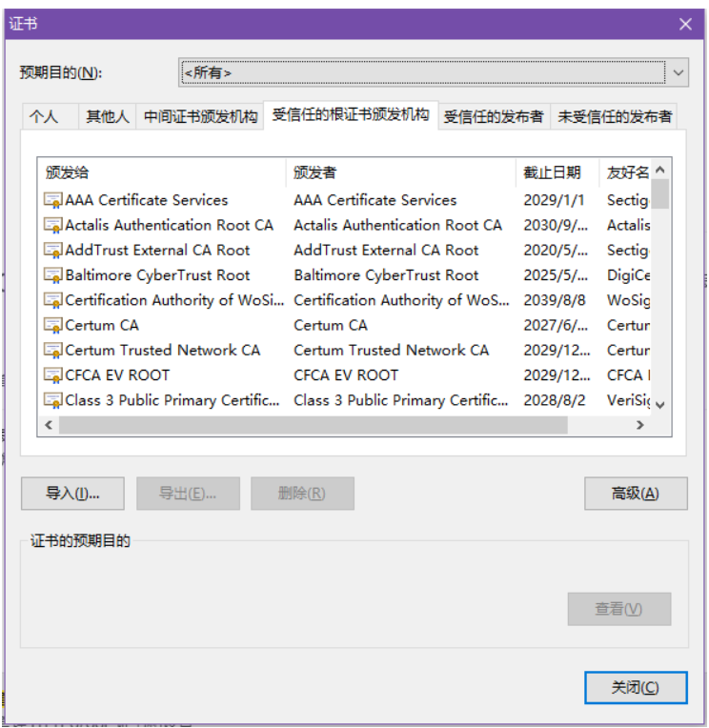This screenshot has width=709, height=728.
Task: Click expiry date 2039/8/8
Action: click(555, 300)
